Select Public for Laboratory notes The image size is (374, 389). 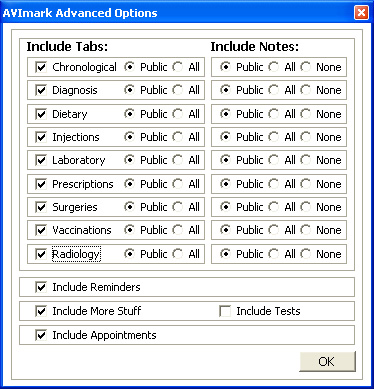(225, 160)
